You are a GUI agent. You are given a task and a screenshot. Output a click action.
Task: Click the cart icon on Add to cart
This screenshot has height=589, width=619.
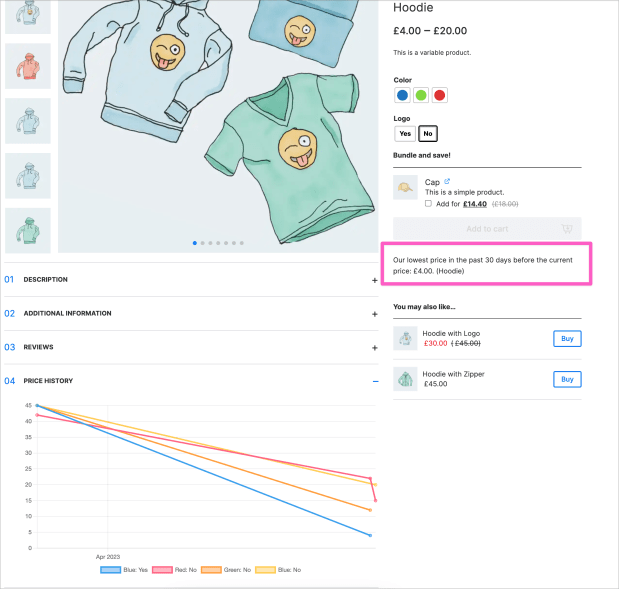[x=566, y=228]
